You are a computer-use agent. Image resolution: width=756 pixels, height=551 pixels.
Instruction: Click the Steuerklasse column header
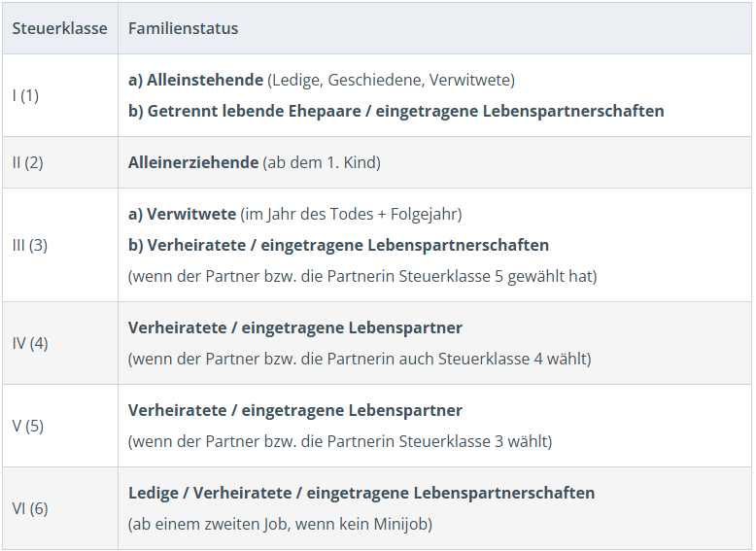pyautogui.click(x=59, y=28)
